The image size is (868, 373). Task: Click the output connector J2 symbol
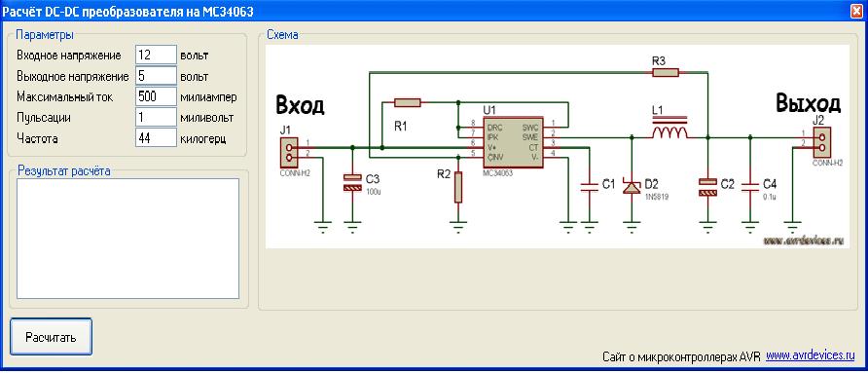click(820, 141)
